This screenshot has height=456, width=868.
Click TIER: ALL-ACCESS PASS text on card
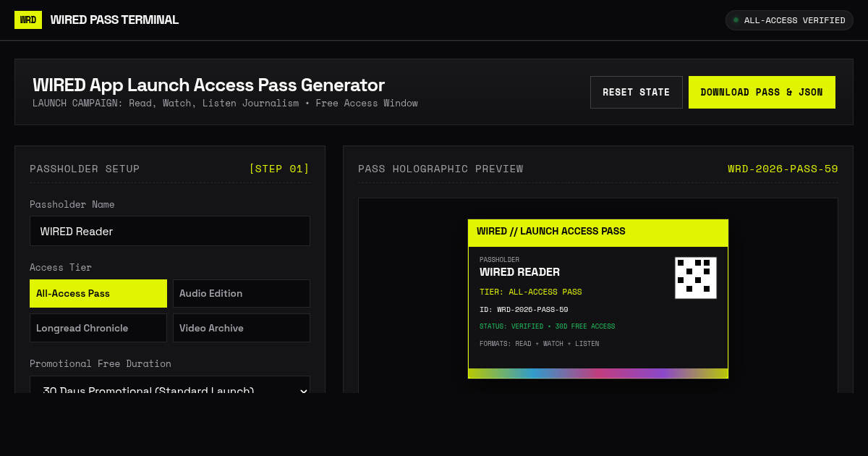(x=530, y=292)
